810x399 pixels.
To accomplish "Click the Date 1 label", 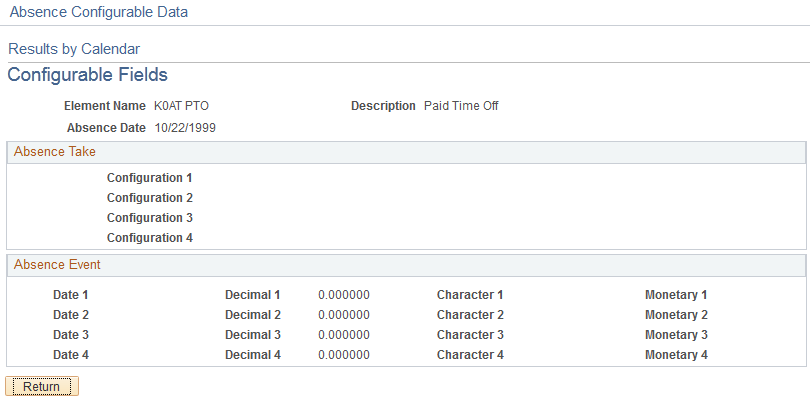I will [x=71, y=295].
